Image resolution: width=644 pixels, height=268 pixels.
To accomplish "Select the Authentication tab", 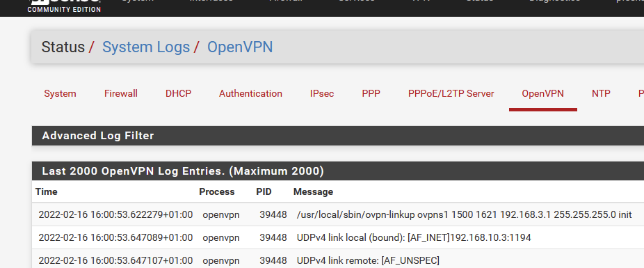I will [250, 94].
